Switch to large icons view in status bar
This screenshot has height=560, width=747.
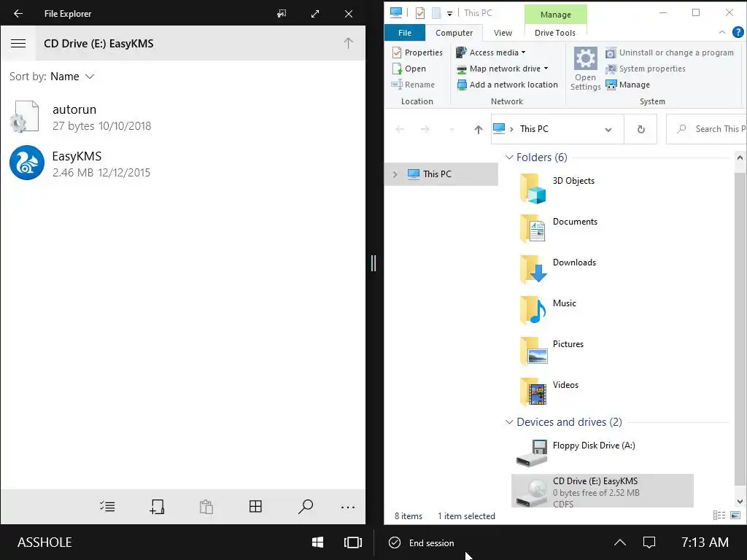(x=735, y=516)
